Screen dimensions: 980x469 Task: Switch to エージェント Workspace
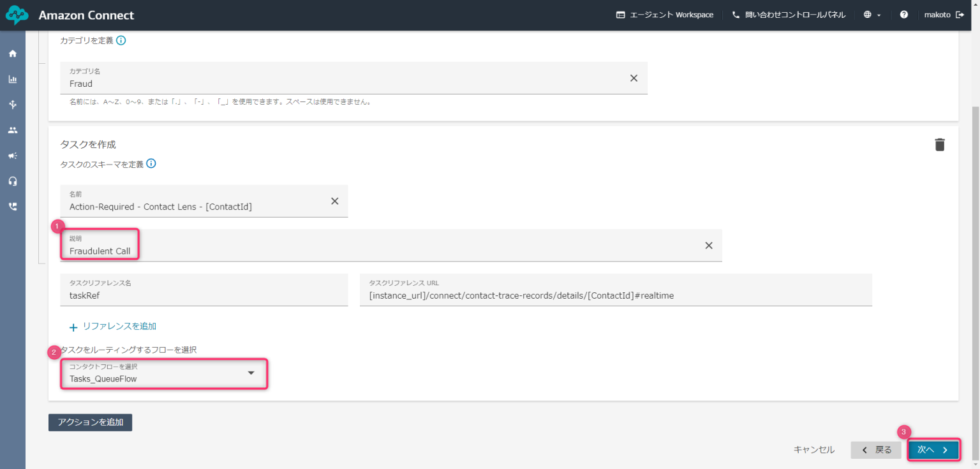tap(665, 14)
